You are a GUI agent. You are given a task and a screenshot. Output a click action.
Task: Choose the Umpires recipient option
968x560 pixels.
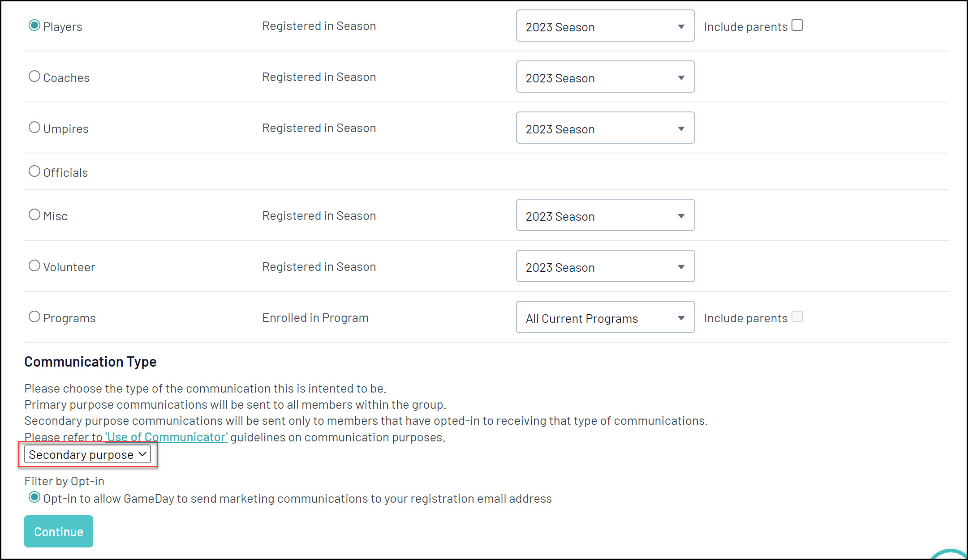(x=34, y=128)
